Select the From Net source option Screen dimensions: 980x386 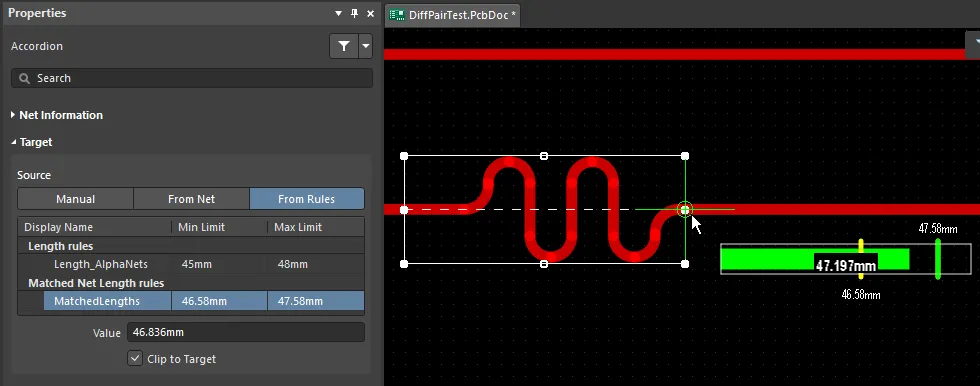[x=191, y=199]
